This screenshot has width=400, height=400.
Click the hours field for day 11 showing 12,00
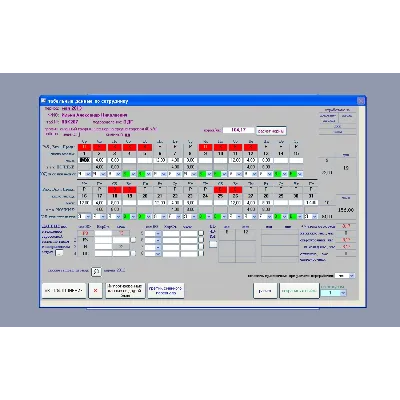236,160
